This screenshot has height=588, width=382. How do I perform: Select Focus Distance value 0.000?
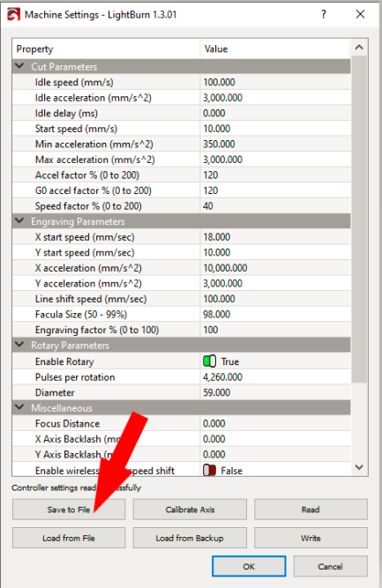point(275,423)
